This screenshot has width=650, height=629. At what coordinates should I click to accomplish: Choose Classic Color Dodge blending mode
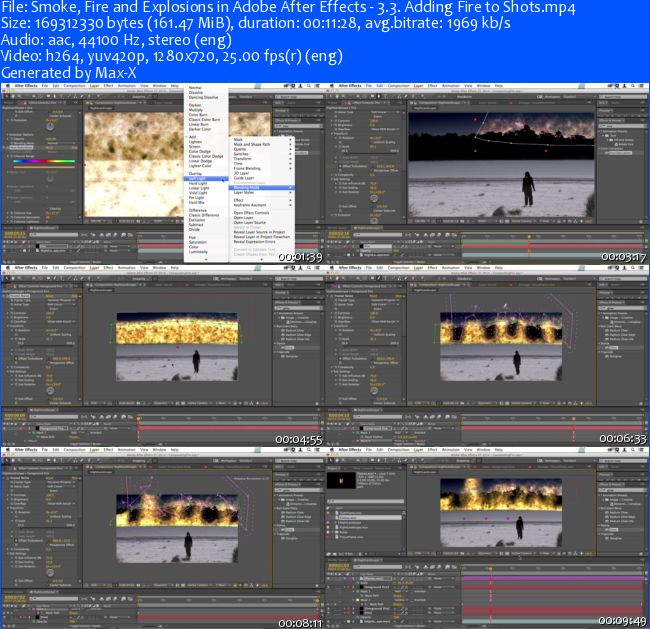point(206,156)
